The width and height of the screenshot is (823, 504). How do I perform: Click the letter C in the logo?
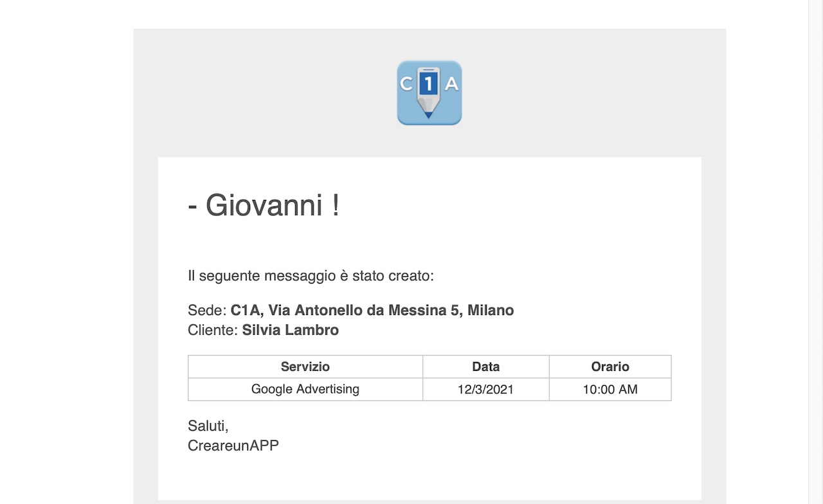click(406, 84)
